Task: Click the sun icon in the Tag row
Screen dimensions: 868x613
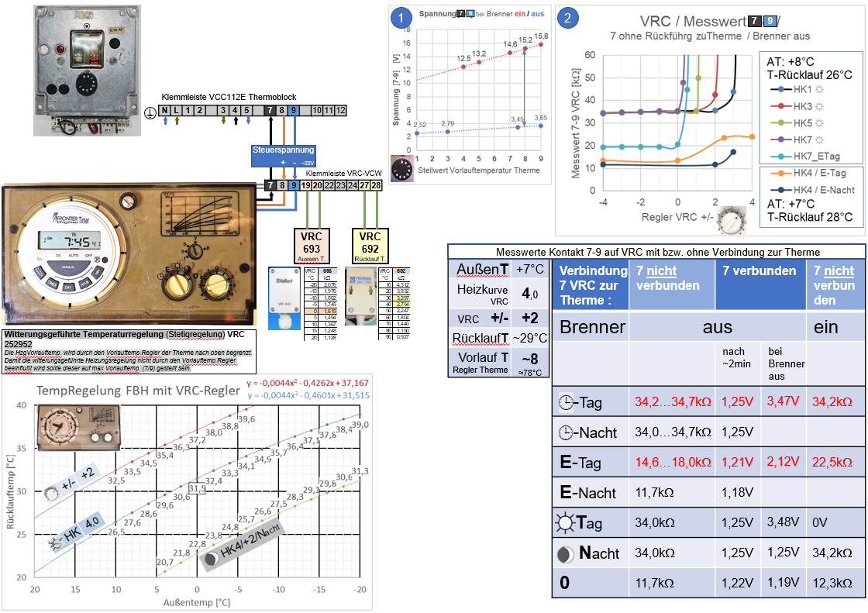Action: [565, 522]
